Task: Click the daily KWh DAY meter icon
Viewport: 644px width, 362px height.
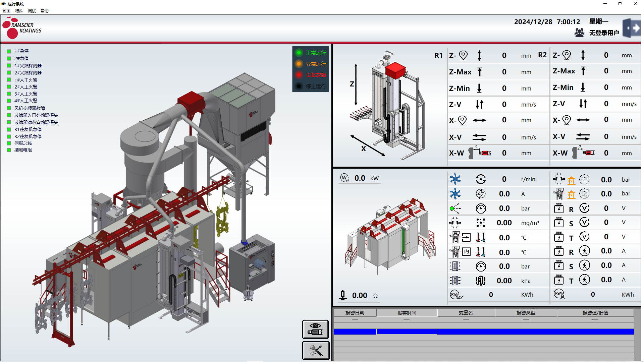Action: point(456,295)
